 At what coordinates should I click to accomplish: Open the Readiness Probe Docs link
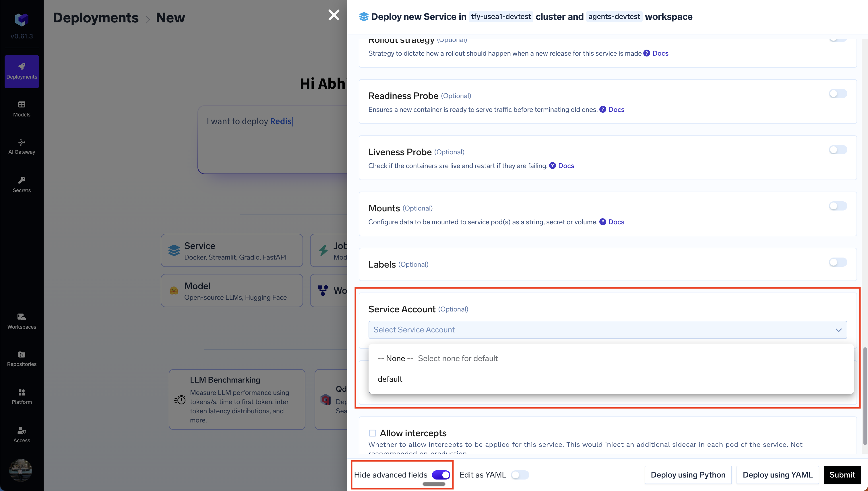[616, 109]
